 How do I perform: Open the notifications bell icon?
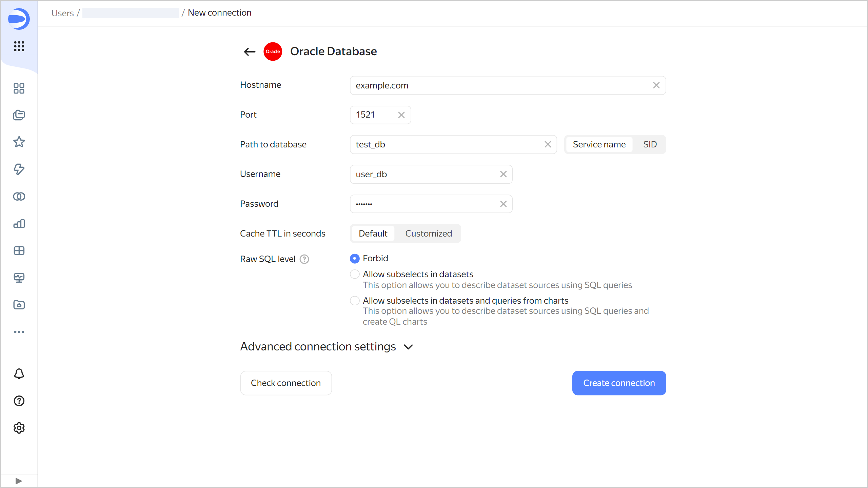click(x=19, y=374)
